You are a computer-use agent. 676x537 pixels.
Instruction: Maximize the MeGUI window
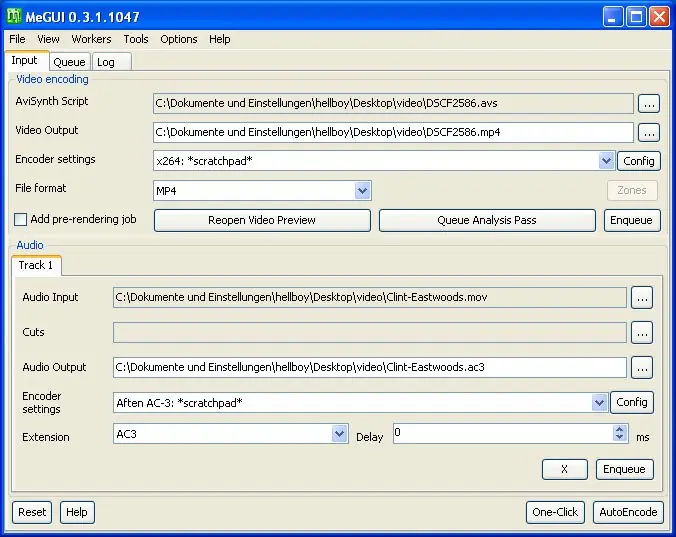636,17
